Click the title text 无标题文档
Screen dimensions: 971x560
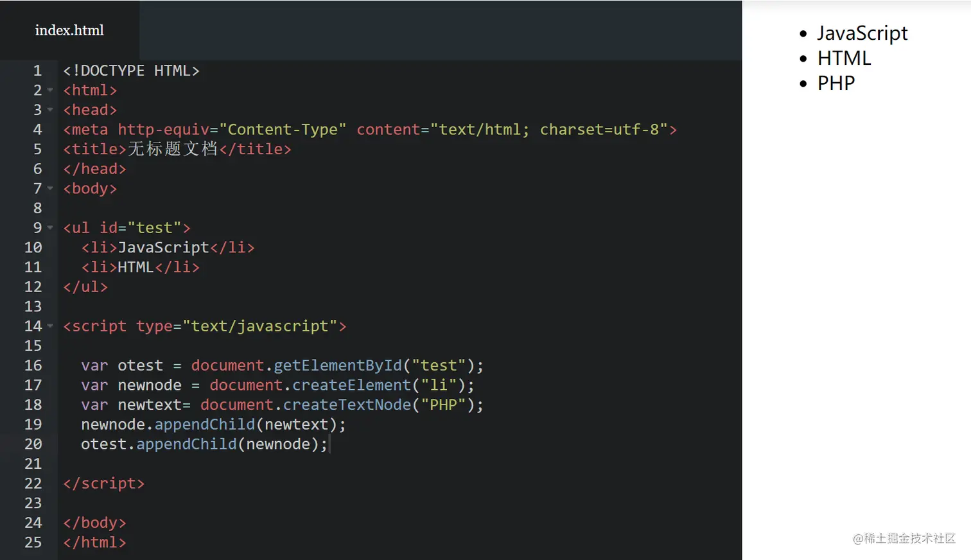[x=173, y=149]
